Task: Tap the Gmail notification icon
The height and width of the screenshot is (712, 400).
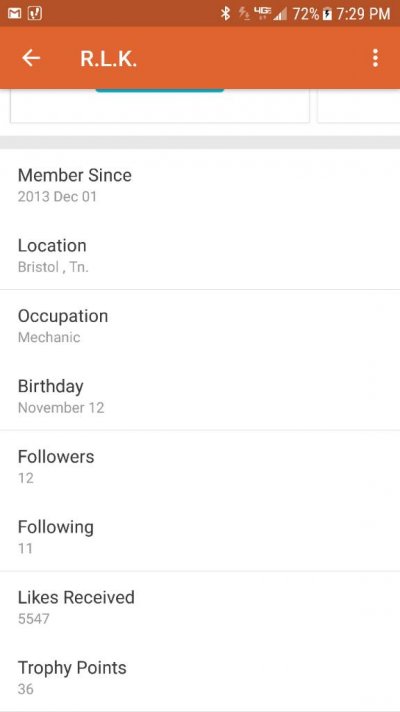Action: [x=15, y=14]
